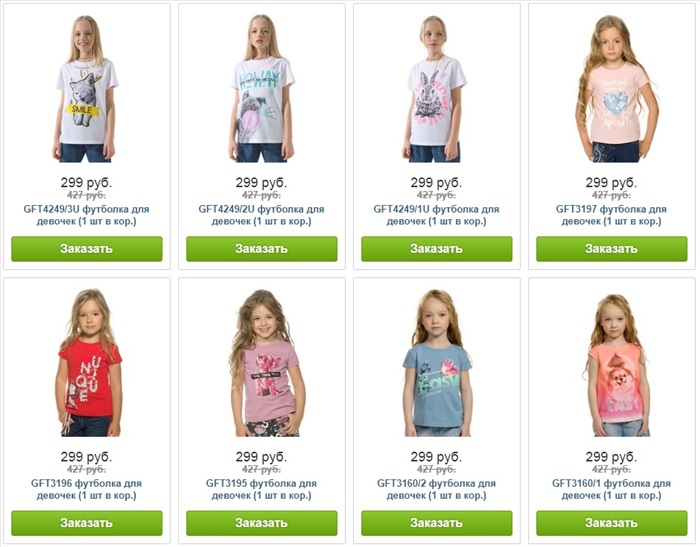
Task: Open the GFT4249/2U product title link
Action: point(262,215)
